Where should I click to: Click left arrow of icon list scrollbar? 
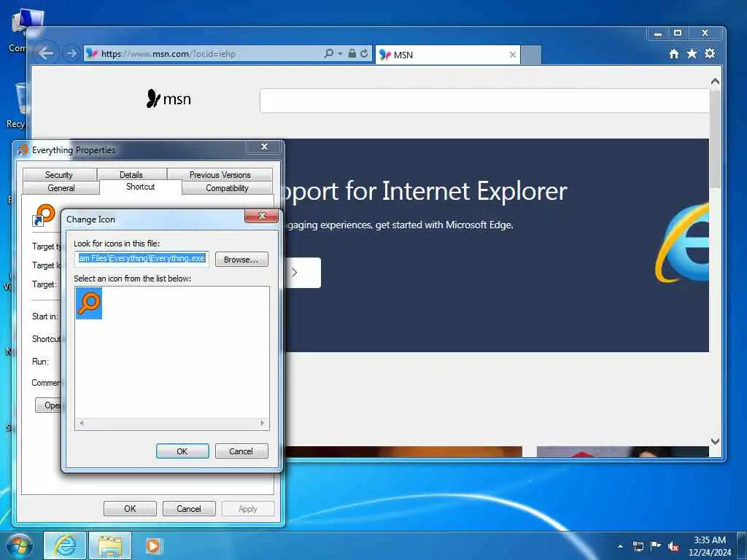coord(82,423)
